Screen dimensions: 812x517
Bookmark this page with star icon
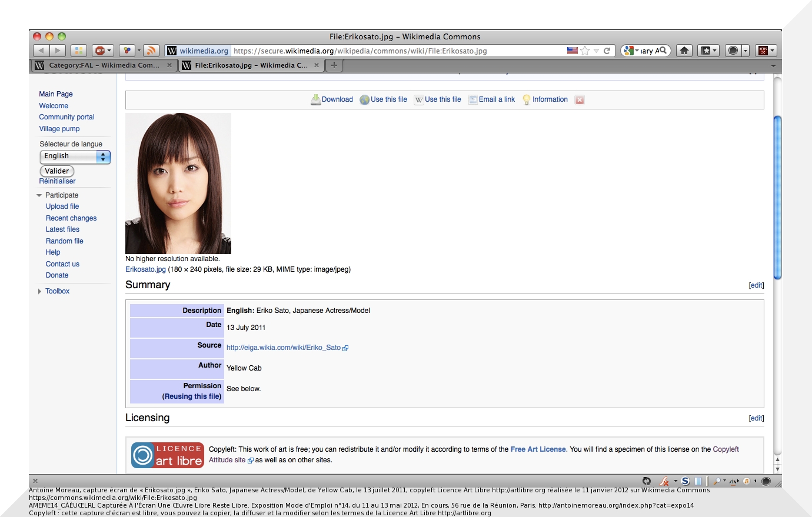click(585, 51)
